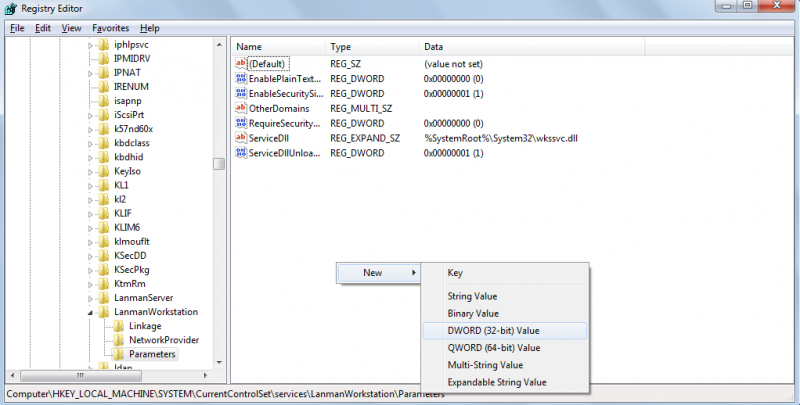800x405 pixels.
Task: Choose Multi-String Value from the submenu
Action: pyautogui.click(x=505, y=365)
